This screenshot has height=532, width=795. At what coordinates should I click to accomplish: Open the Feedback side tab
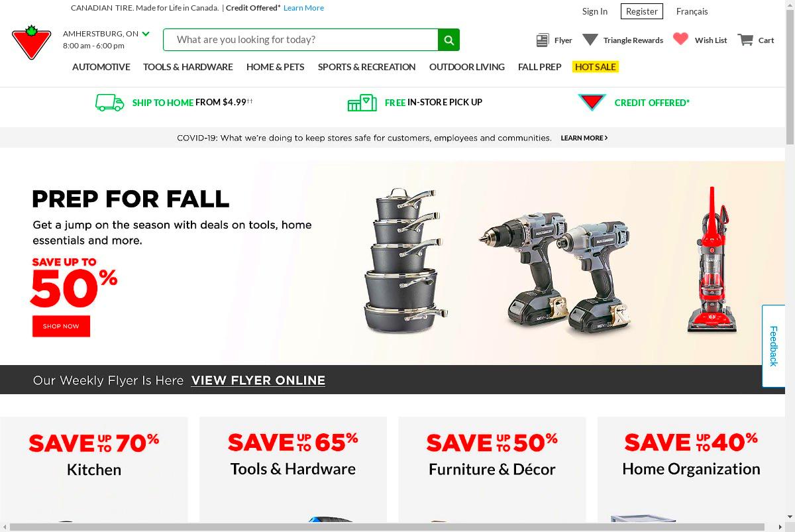click(773, 346)
